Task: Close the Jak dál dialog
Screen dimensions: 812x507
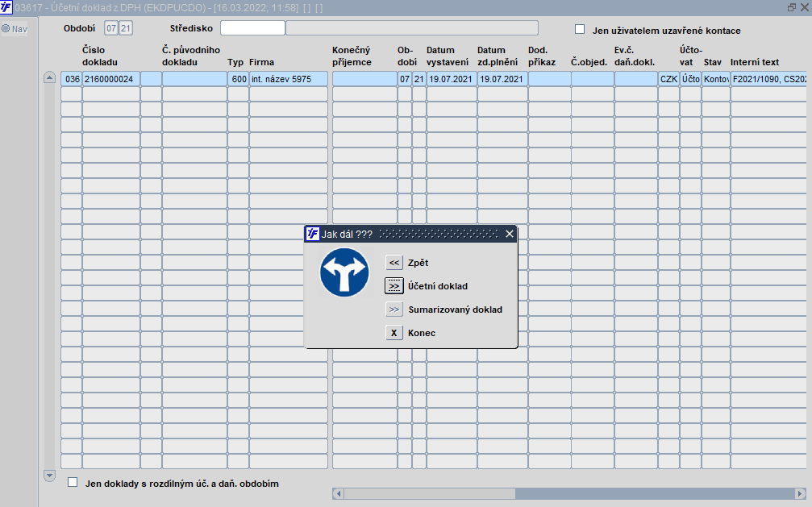Action: click(510, 234)
